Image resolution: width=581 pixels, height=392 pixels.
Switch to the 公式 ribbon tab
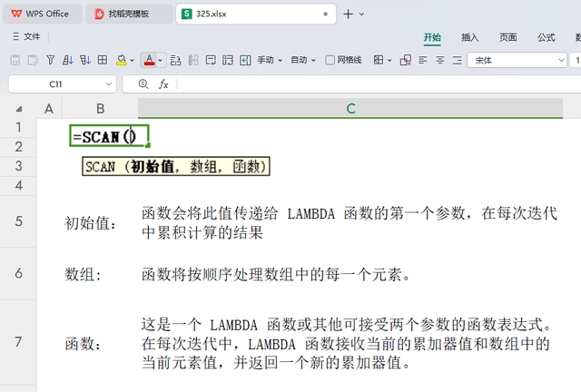(547, 37)
